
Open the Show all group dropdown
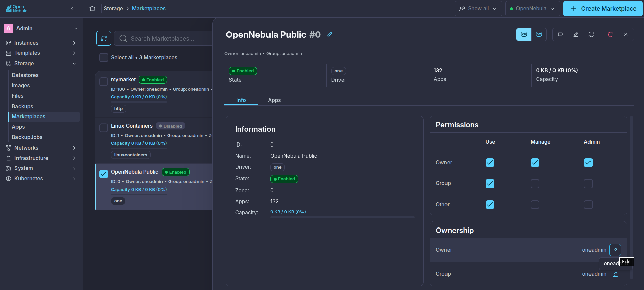(478, 9)
